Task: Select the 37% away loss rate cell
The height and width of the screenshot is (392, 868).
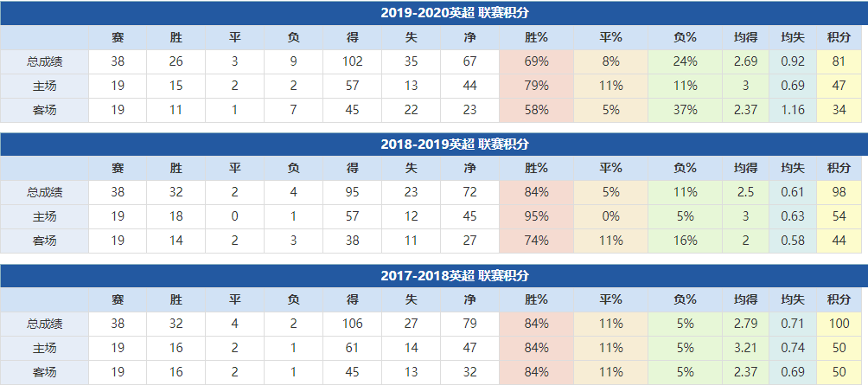Action: pos(685,110)
